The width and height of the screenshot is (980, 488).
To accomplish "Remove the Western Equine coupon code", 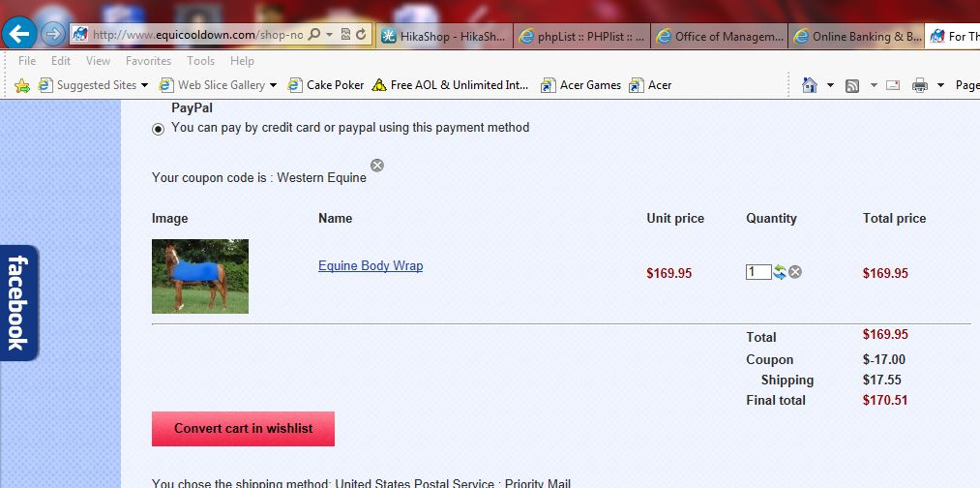I will click(x=377, y=166).
